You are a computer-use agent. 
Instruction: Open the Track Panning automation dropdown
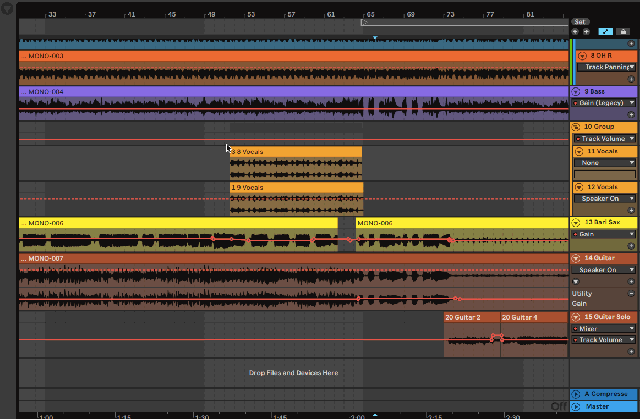(609, 67)
